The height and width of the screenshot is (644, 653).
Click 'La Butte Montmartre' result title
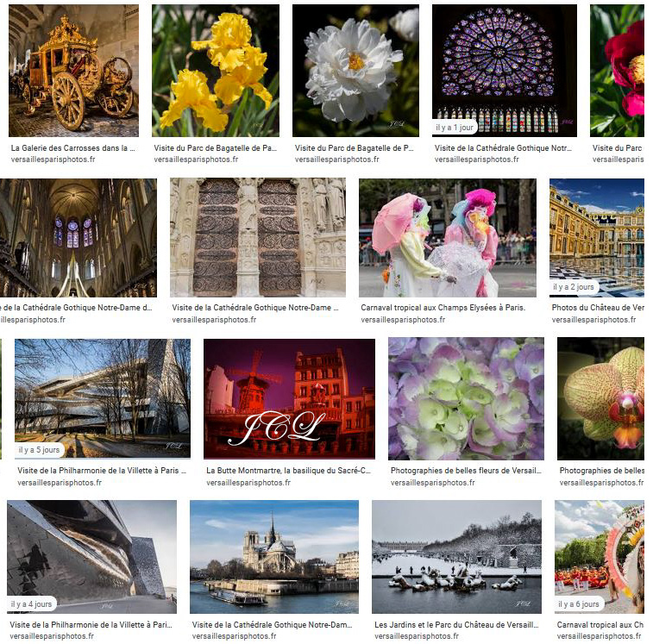288,471
